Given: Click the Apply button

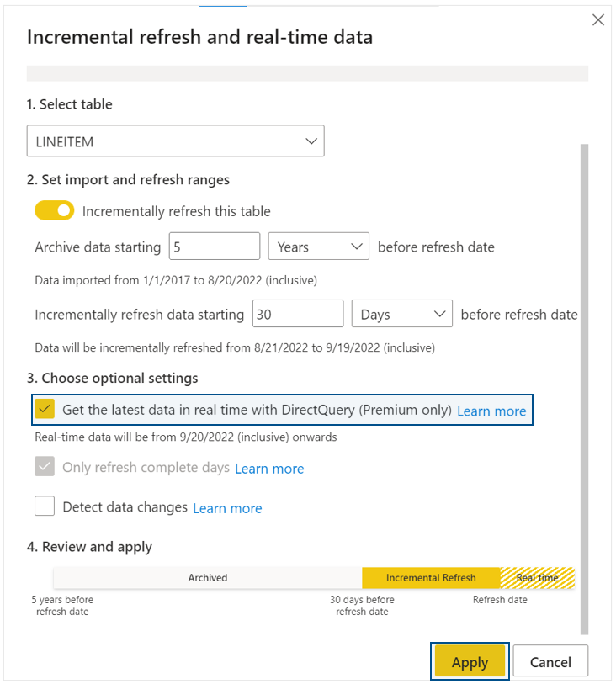Looking at the screenshot, I should (x=470, y=661).
